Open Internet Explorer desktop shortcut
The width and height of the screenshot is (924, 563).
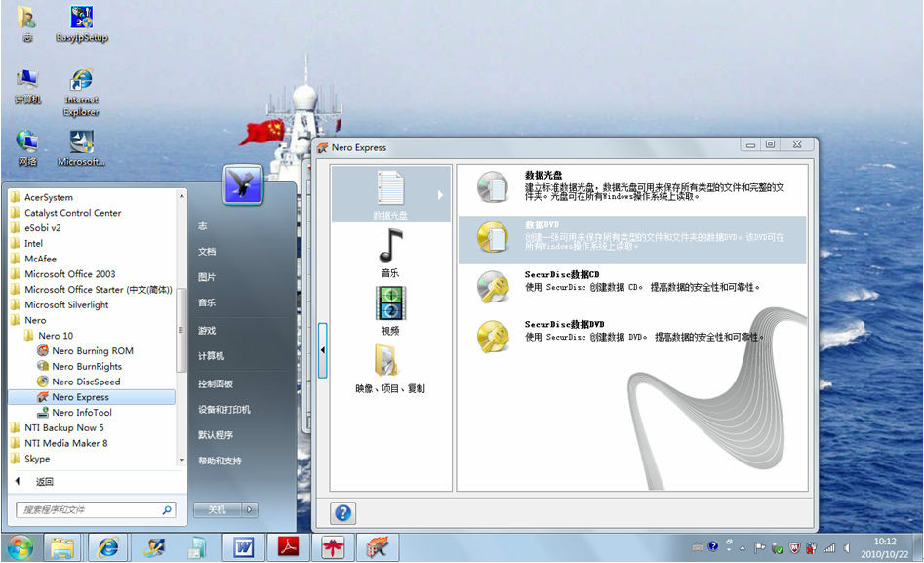point(82,93)
